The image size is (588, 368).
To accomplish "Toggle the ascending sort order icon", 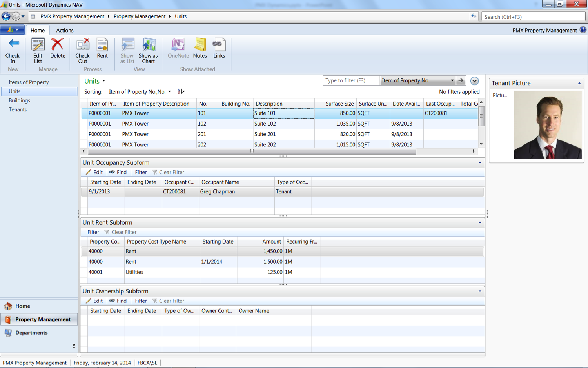I will (181, 91).
